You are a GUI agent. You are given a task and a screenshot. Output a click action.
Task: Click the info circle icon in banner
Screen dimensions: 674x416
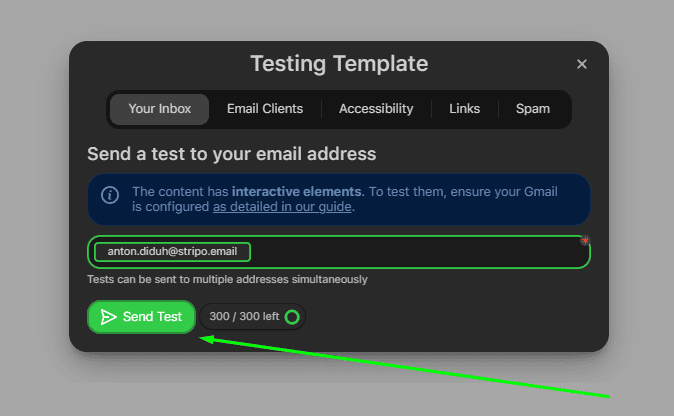click(110, 195)
